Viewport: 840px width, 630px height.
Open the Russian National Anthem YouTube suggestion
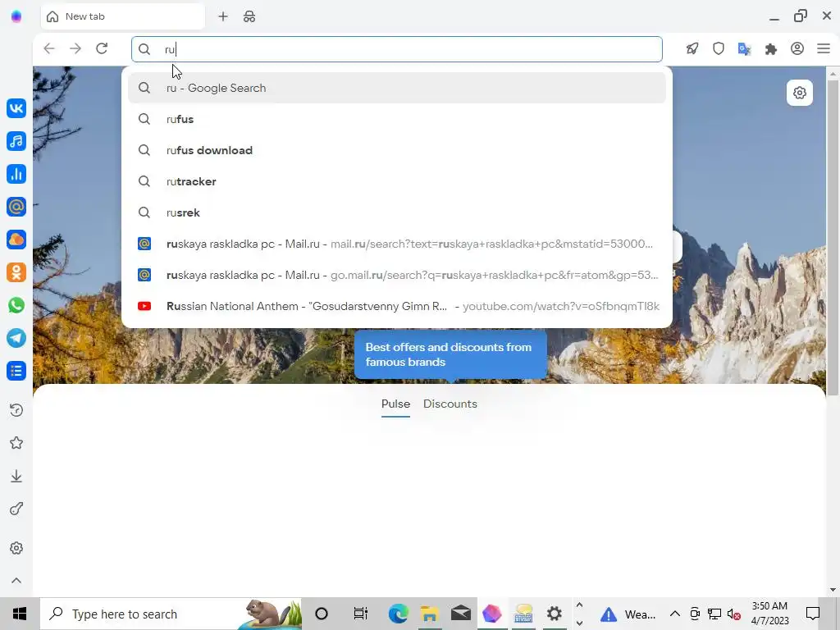pyautogui.click(x=397, y=306)
